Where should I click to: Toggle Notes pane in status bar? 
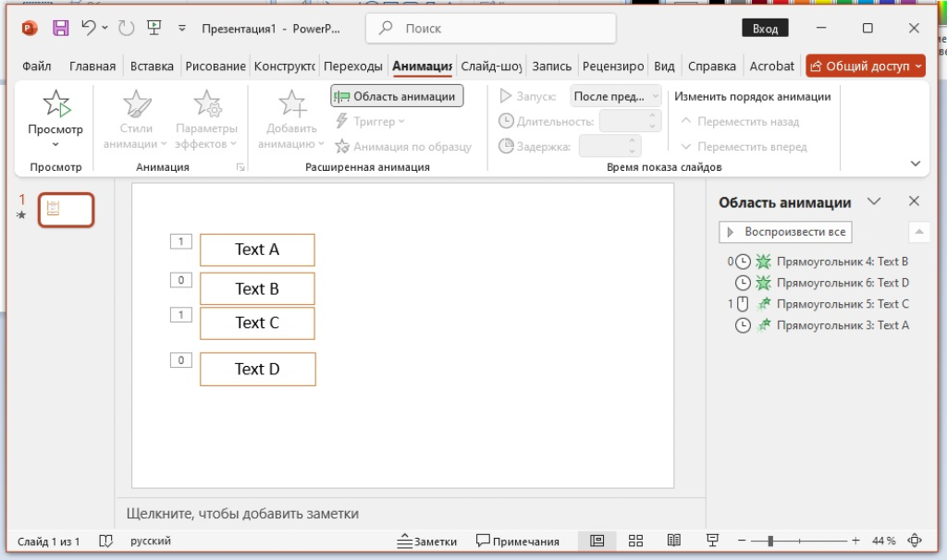(x=427, y=541)
